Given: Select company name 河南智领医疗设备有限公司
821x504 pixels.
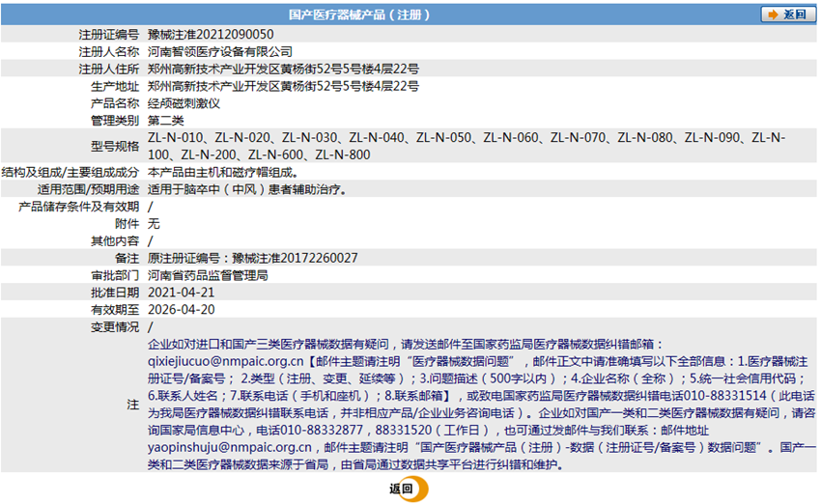Looking at the screenshot, I should [220, 52].
